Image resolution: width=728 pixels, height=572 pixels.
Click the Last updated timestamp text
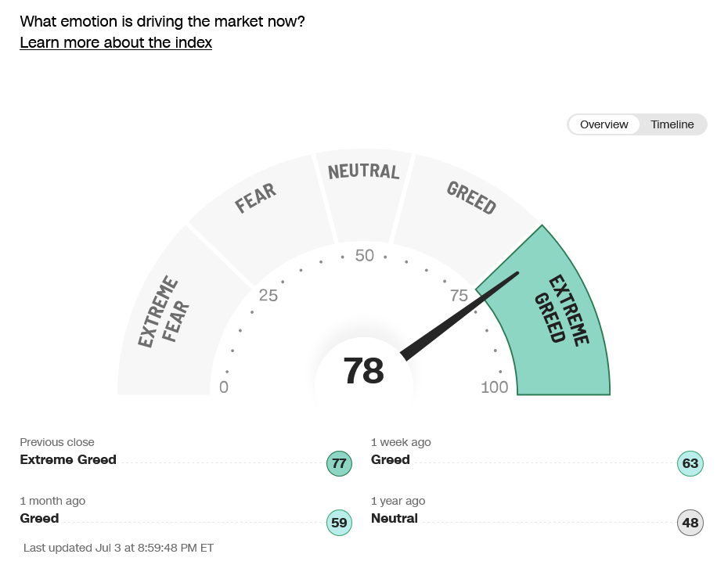(118, 548)
